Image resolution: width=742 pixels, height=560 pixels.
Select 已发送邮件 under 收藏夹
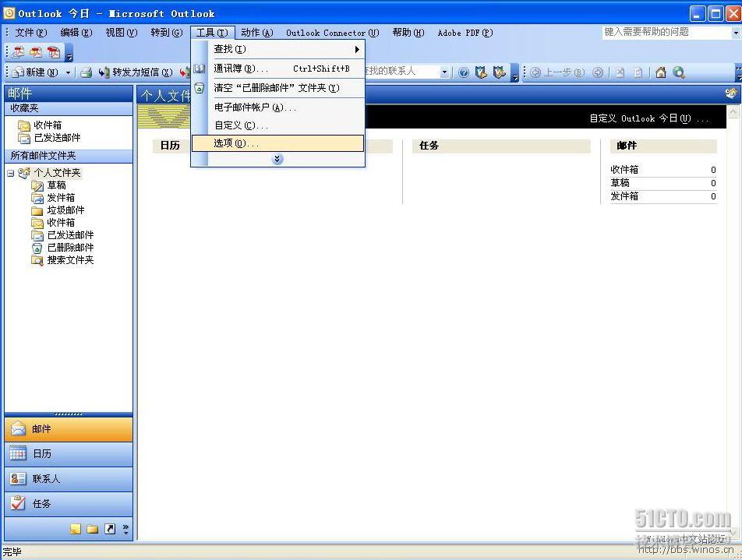point(57,138)
